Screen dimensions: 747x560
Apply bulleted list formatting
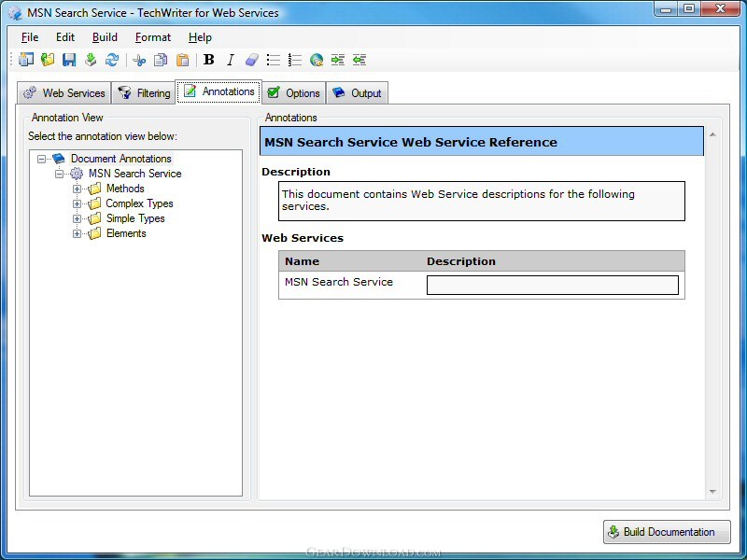tap(274, 60)
